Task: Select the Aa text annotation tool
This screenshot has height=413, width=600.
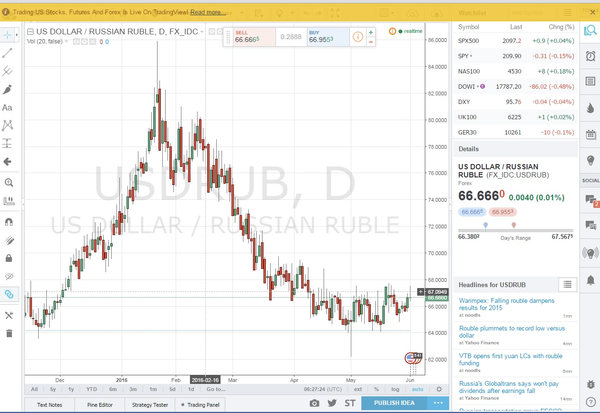Action: 7,108
